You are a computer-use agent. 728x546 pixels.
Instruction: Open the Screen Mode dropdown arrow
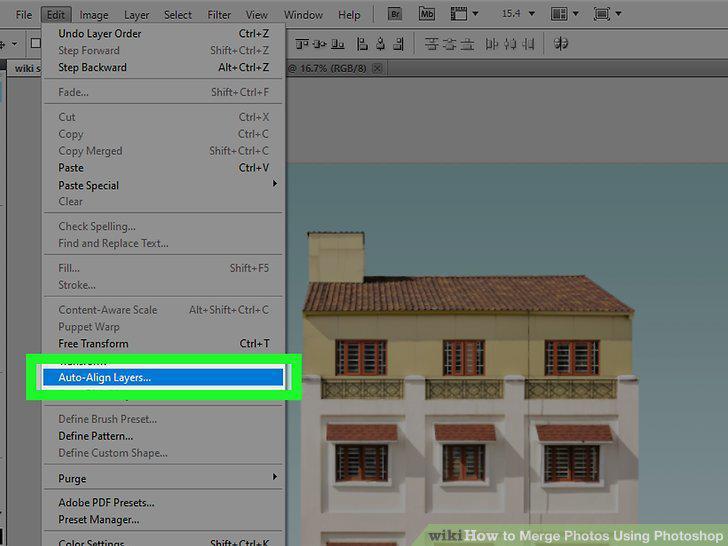pyautogui.click(x=618, y=14)
